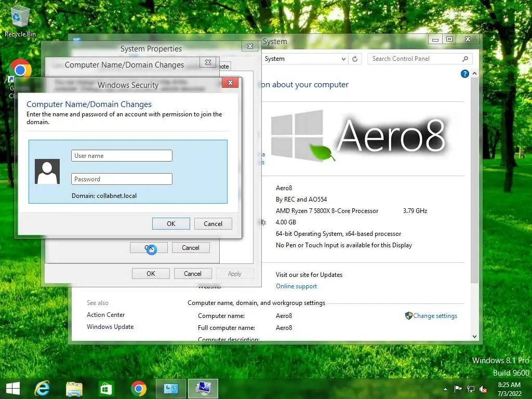Select 'AMD Ryzen 7 5800X 8-Core Processor' text
532x399 pixels.
327,211
